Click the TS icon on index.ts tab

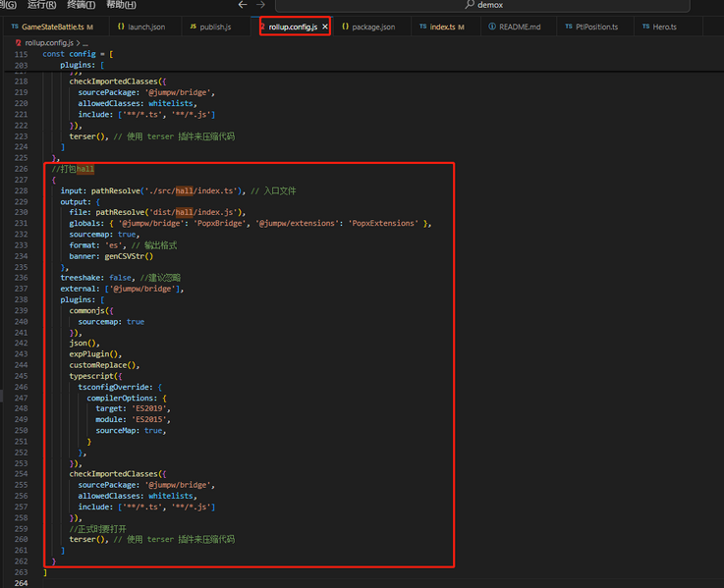pos(423,27)
